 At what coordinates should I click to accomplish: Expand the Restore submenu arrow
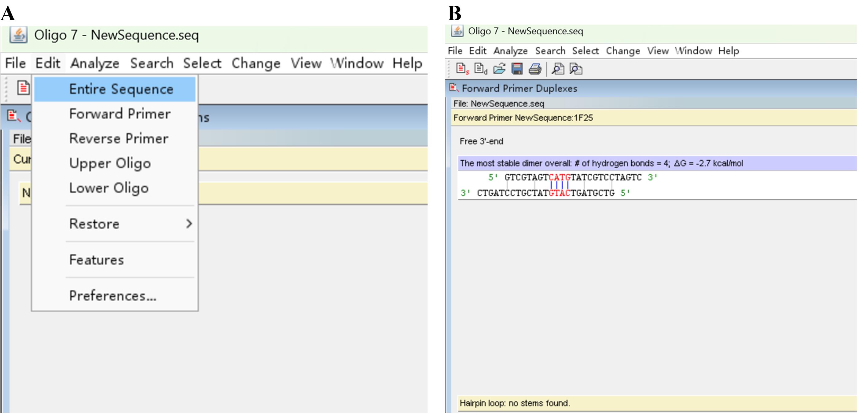(x=189, y=224)
